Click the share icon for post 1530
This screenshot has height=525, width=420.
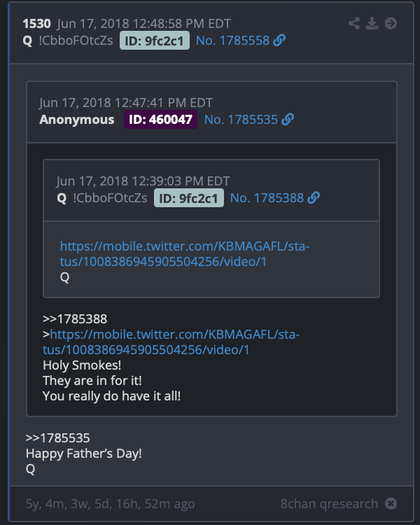click(354, 23)
